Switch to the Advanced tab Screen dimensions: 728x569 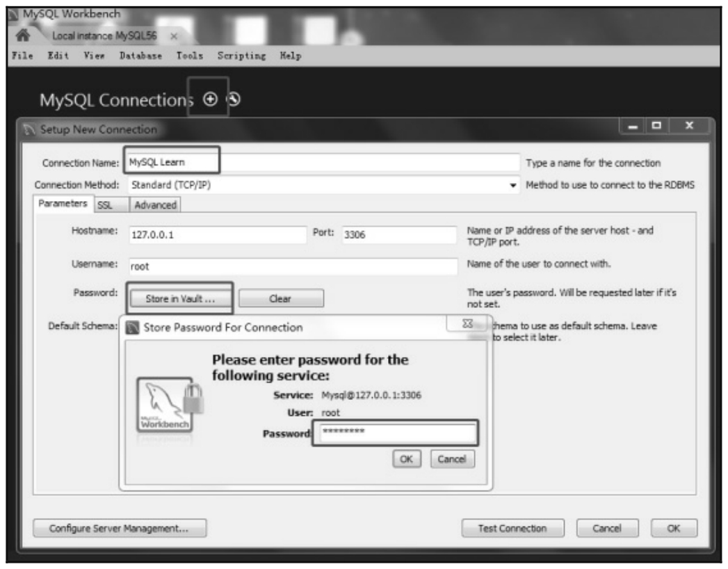[156, 205]
